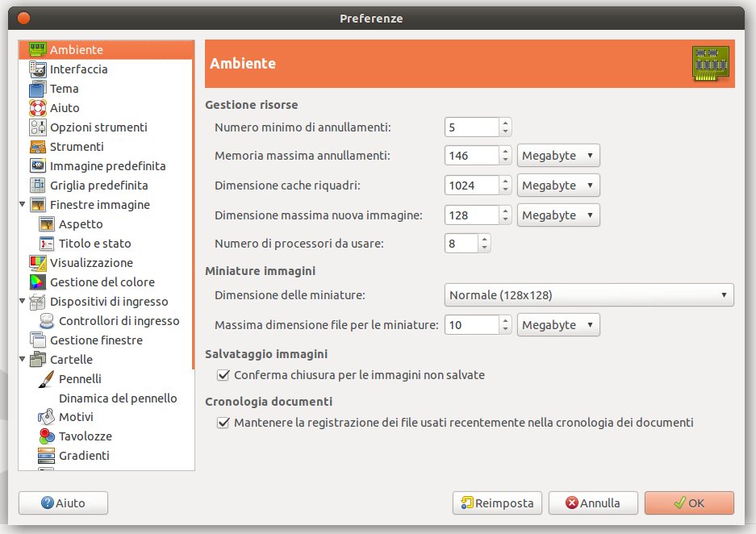Image resolution: width=756 pixels, height=534 pixels.
Task: Open Dimensione delle miniature dropdown
Action: click(589, 295)
